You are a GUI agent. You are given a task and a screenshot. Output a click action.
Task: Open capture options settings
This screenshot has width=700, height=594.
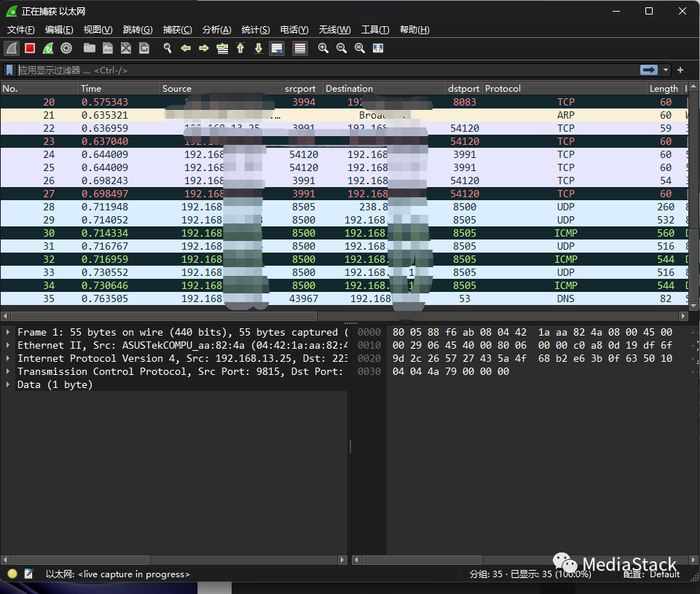[66, 48]
